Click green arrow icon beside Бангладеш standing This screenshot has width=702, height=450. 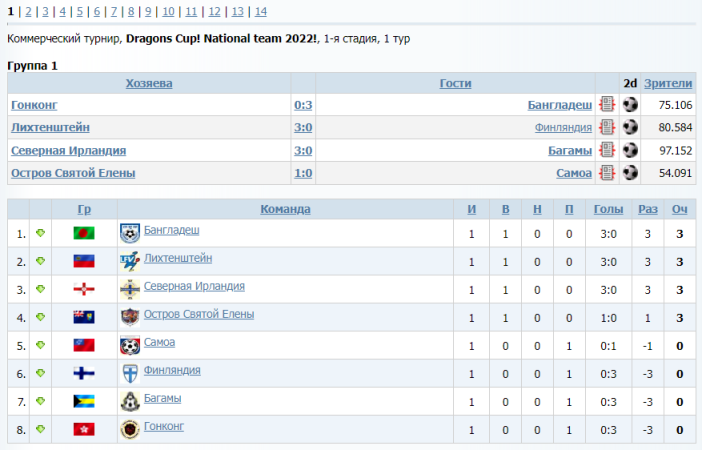[x=40, y=234]
